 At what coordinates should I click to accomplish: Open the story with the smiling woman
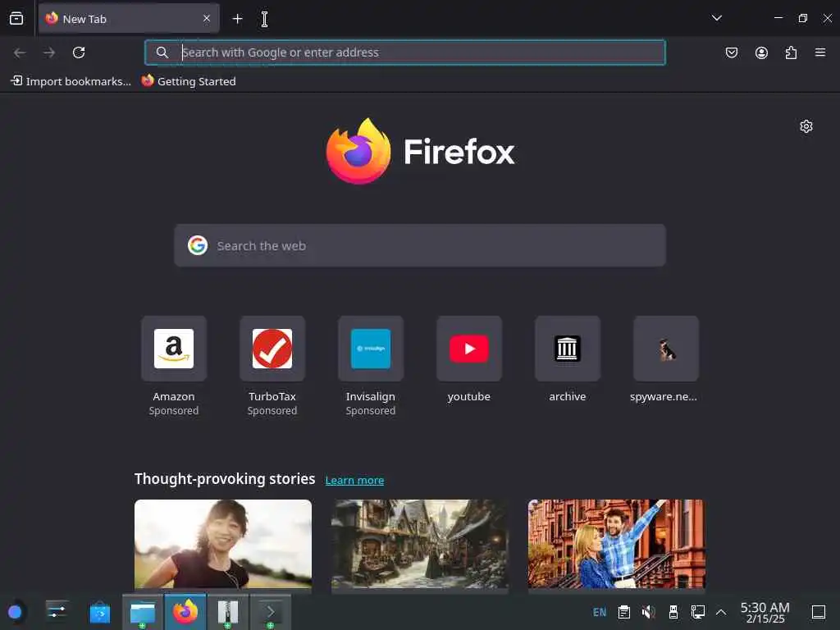click(223, 545)
